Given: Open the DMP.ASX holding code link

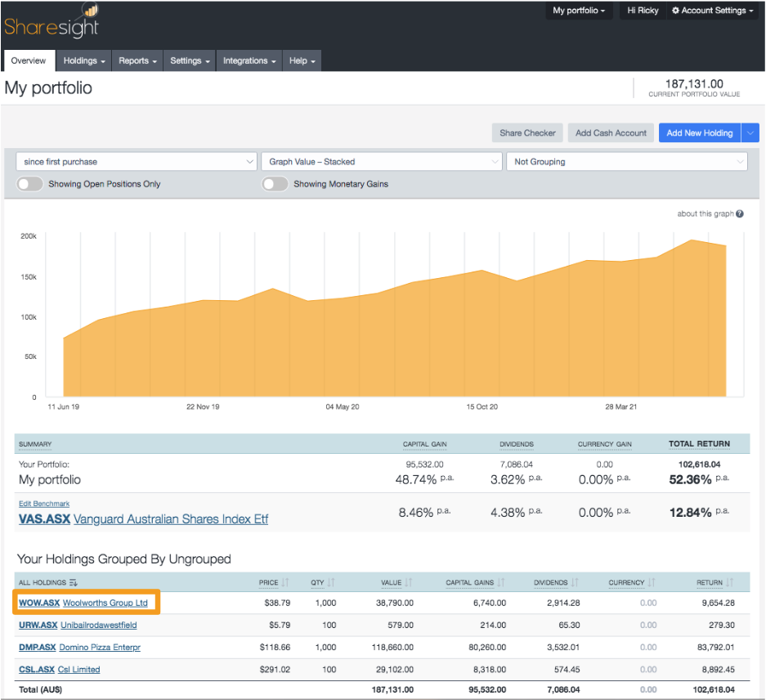Looking at the screenshot, I should point(37,647).
